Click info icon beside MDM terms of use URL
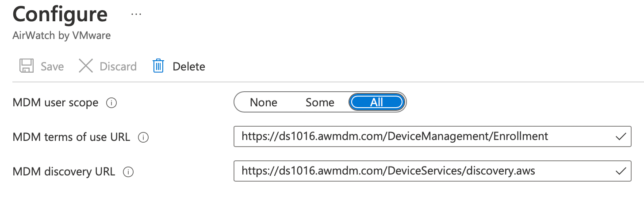This screenshot has height=202, width=644. [x=143, y=137]
